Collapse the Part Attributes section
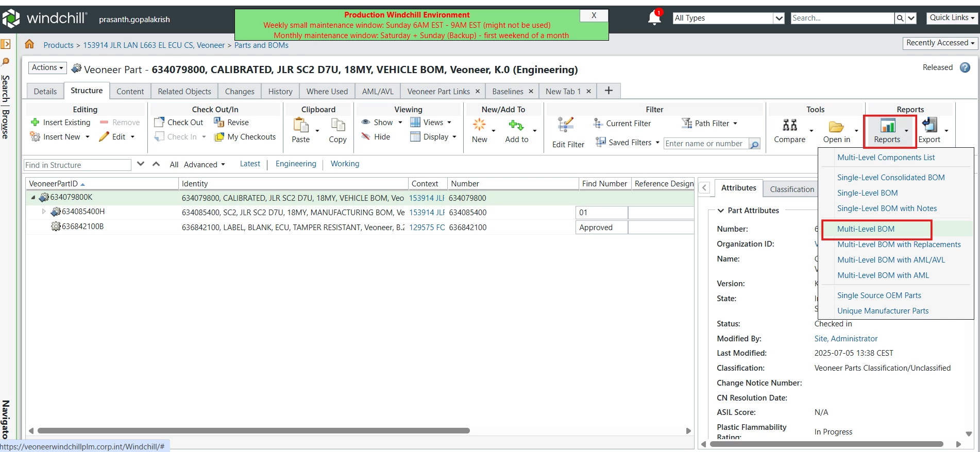This screenshot has height=452, width=980. click(x=721, y=211)
